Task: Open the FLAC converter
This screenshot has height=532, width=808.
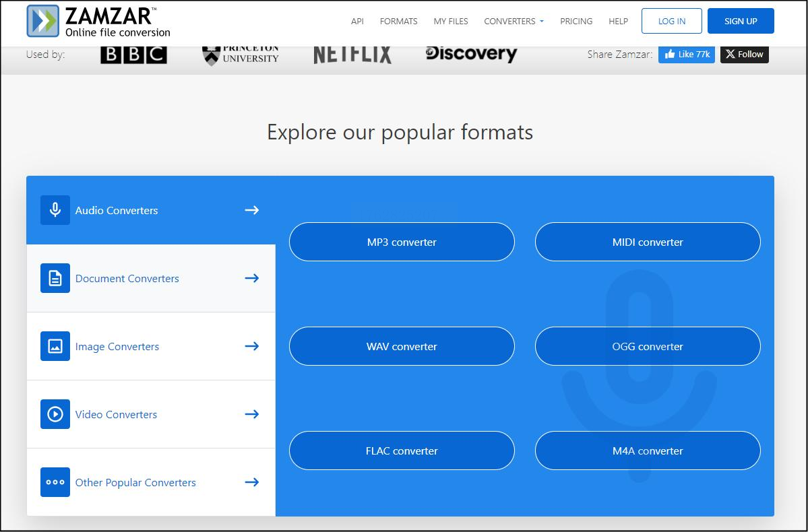Action: click(x=402, y=451)
